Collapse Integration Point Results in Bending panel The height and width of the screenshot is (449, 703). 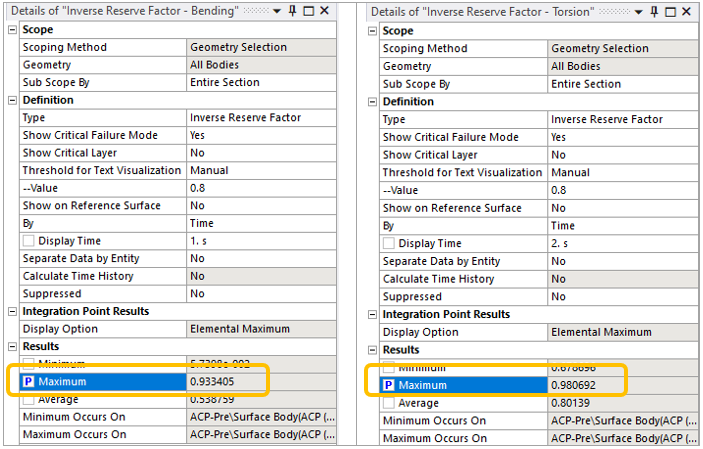(x=12, y=311)
